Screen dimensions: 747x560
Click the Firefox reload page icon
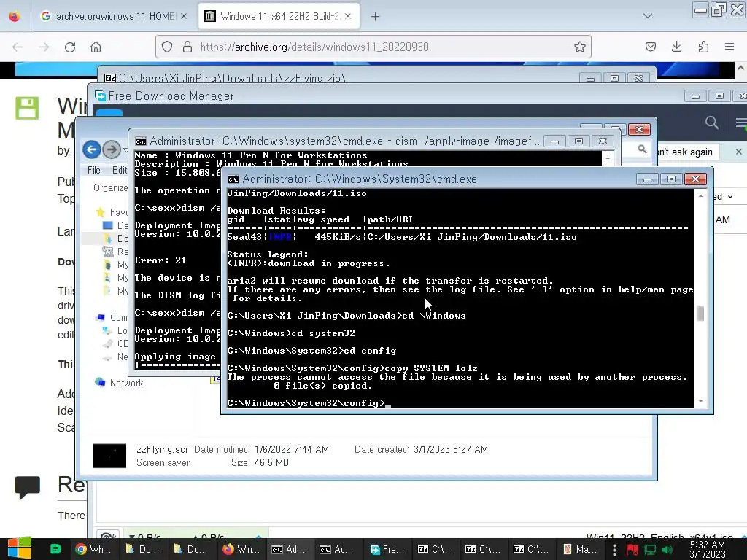(x=70, y=47)
